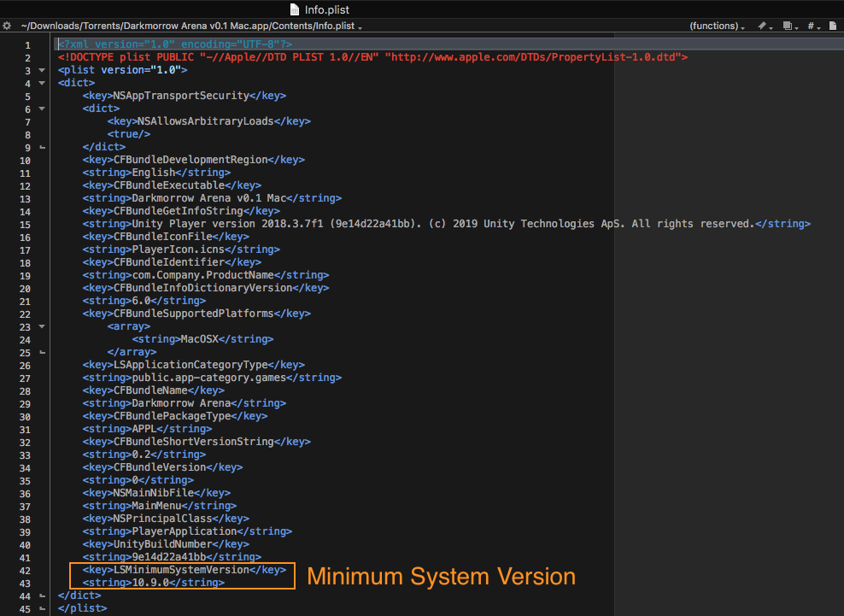Click the 9e14d22a41bb string on line 41
Viewport: 844px width, 616px height.
(x=173, y=557)
